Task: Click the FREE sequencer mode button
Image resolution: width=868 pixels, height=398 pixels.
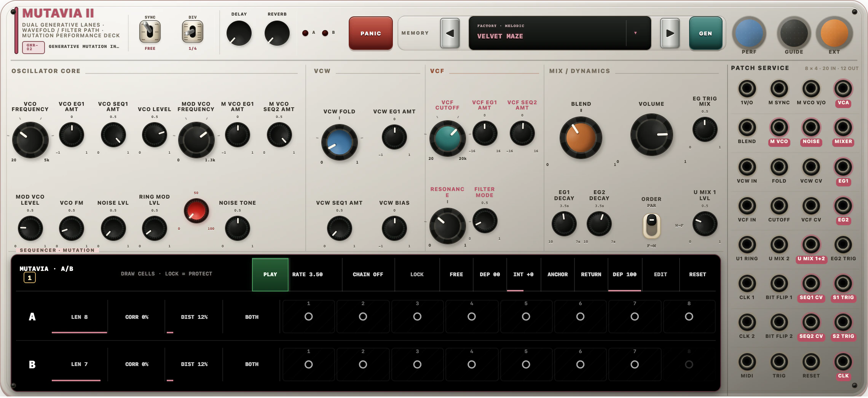Action: pyautogui.click(x=456, y=274)
